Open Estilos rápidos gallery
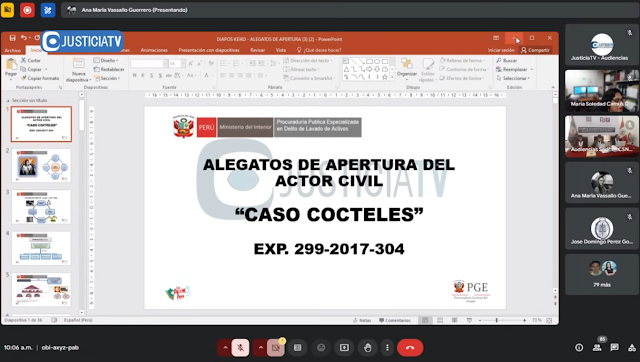This screenshot has width=640, height=362. (428, 70)
